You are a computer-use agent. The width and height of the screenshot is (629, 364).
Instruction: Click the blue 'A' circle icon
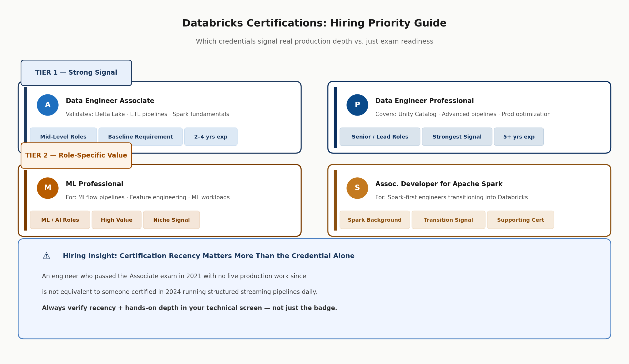(x=48, y=105)
